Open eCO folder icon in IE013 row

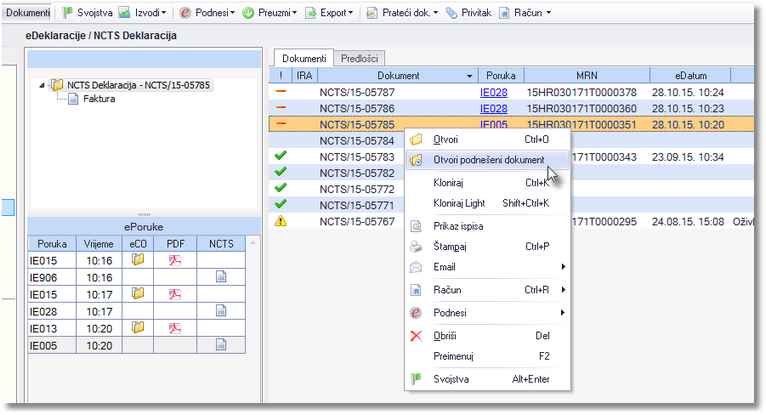138,328
